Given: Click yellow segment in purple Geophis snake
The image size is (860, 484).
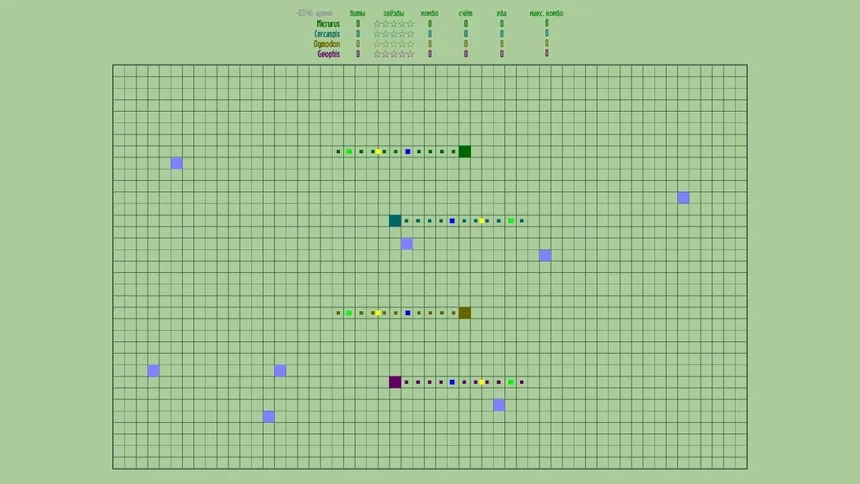Looking at the screenshot, I should pos(482,382).
